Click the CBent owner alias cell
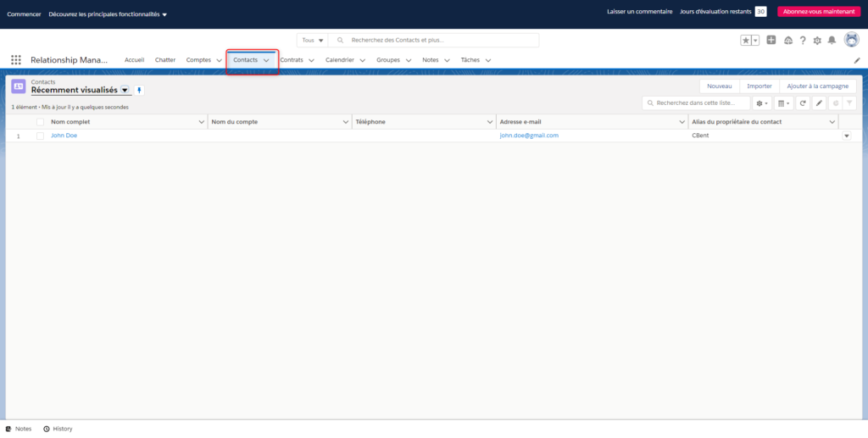 (700, 136)
